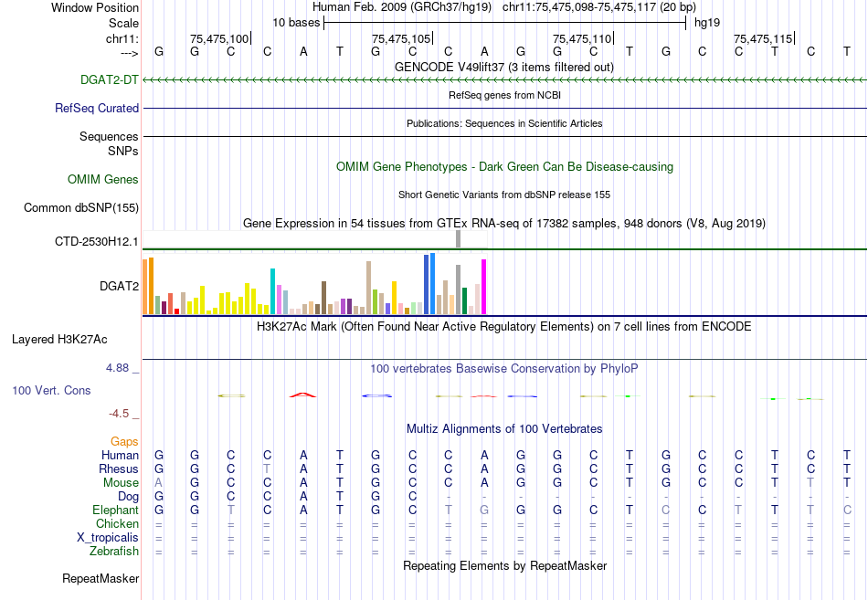Image resolution: width=868 pixels, height=600 pixels.
Task: Select the Chicken species row label
Action: 117,523
